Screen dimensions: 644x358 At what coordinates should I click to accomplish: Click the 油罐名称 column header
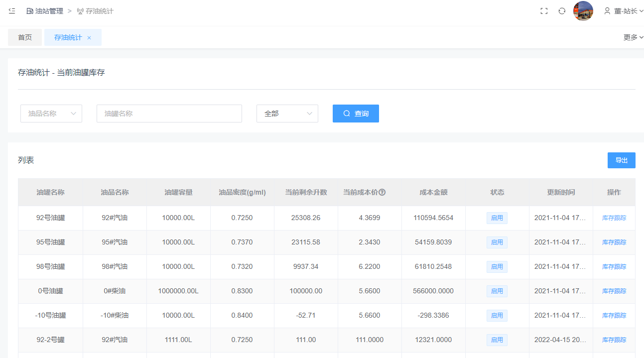(x=50, y=192)
